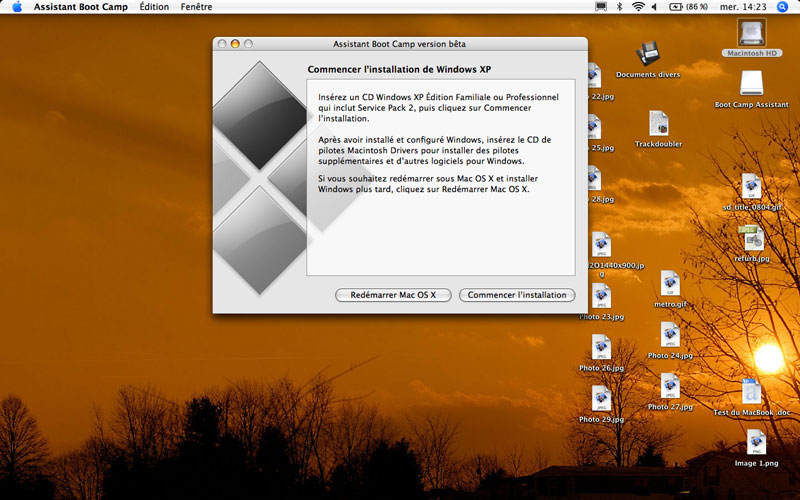
Task: Click Redémarrer Mac OS X button
Action: pyautogui.click(x=393, y=295)
